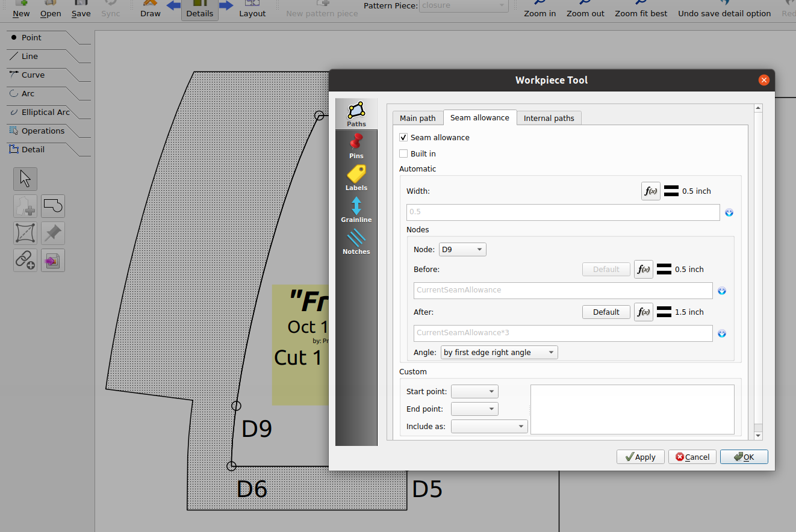The image size is (796, 532).
Task: Open the Node dropdown showing D9
Action: (462, 249)
